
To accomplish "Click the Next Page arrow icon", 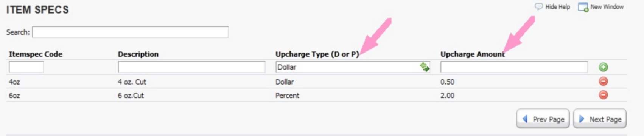I will pos(582,119).
